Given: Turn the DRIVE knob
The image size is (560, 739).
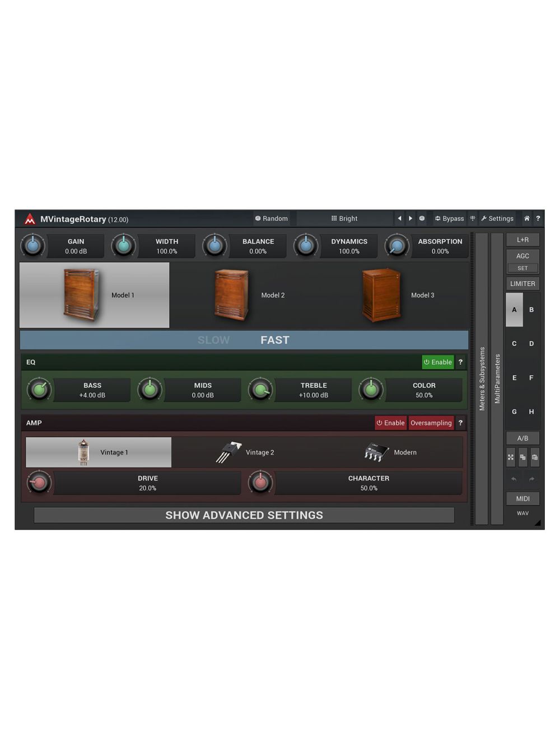Looking at the screenshot, I should point(39,483).
